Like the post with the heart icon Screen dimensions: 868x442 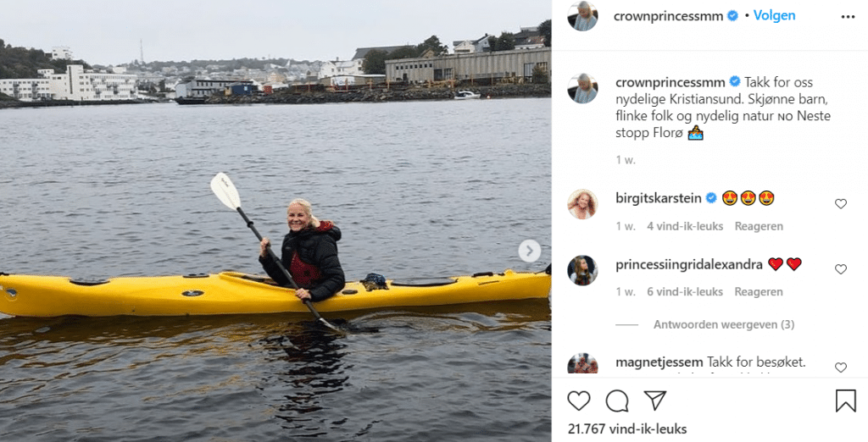coord(579,401)
